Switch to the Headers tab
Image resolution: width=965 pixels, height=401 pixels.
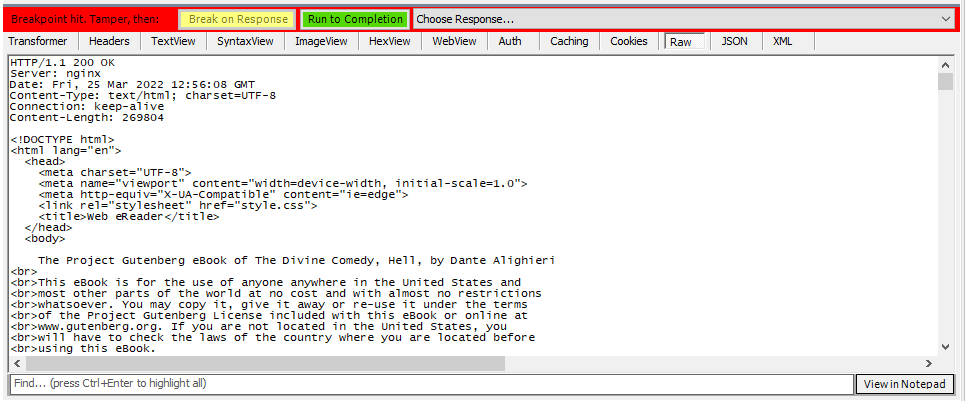point(110,41)
